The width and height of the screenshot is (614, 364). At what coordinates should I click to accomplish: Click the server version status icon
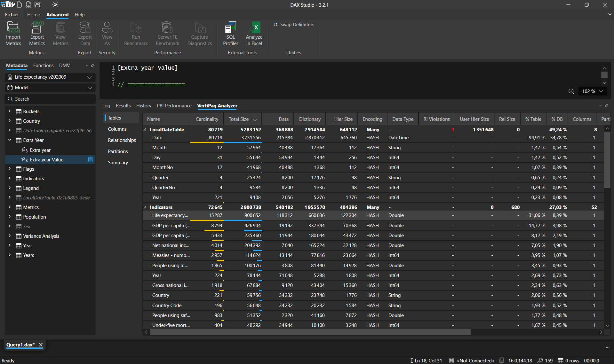click(x=501, y=360)
